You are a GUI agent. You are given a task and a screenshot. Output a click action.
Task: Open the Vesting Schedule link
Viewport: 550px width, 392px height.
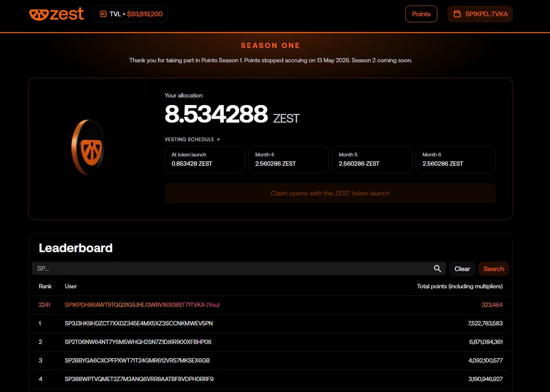tap(192, 139)
